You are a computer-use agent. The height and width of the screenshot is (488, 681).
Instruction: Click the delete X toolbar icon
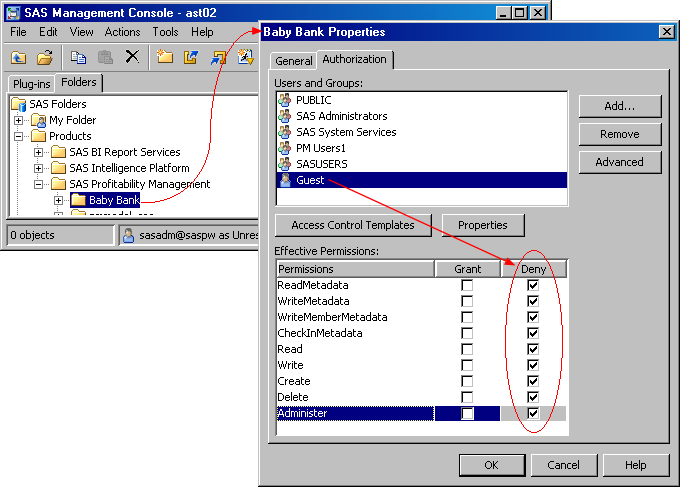(131, 57)
